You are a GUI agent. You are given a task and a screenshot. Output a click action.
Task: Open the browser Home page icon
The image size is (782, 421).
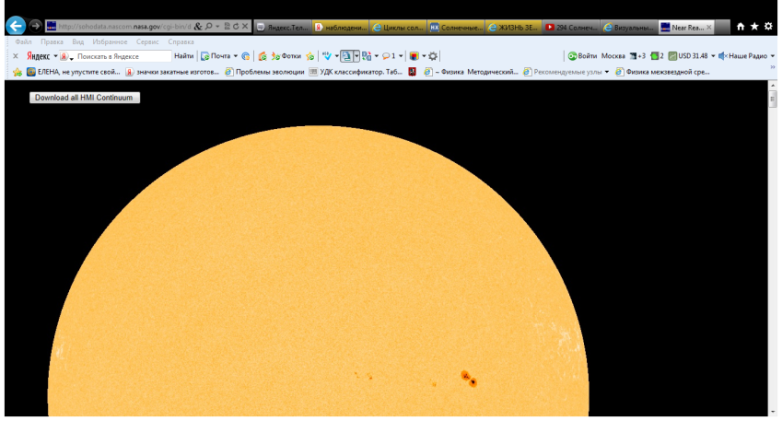[x=741, y=26]
